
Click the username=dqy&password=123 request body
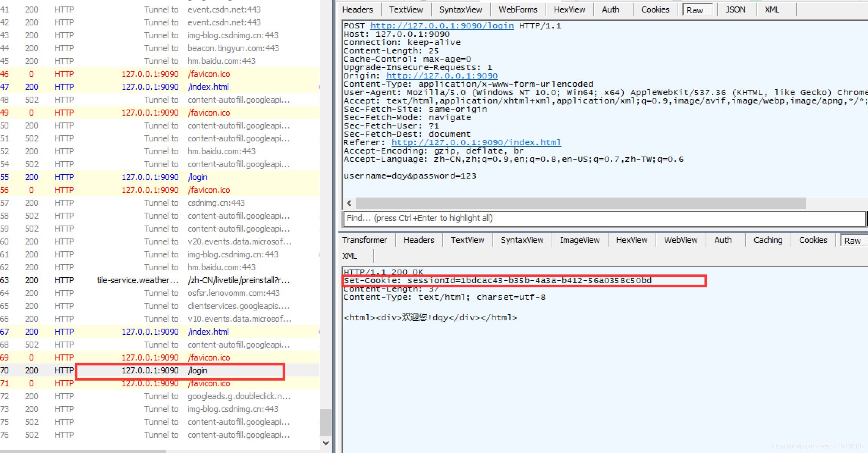(410, 176)
